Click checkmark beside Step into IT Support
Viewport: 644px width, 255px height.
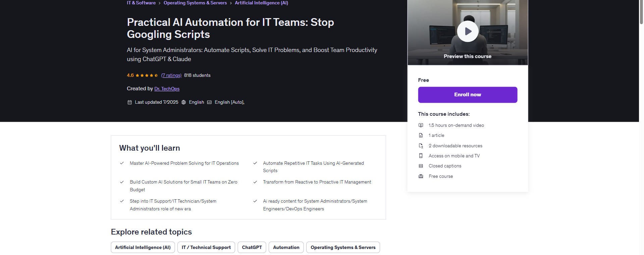[122, 201]
